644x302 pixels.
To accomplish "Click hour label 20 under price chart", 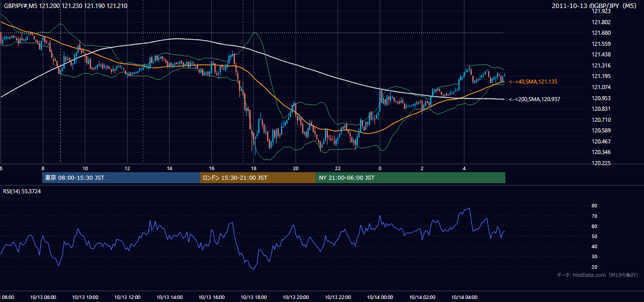I will click(x=296, y=169).
